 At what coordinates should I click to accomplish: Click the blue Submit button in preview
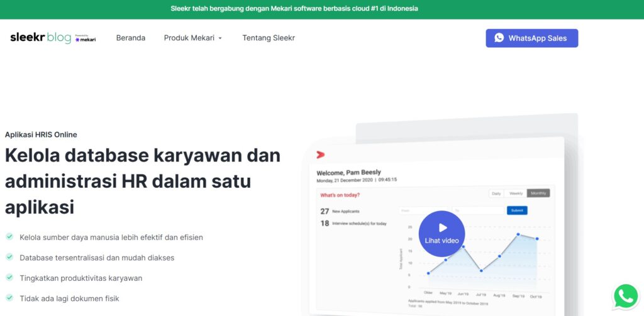pos(517,210)
